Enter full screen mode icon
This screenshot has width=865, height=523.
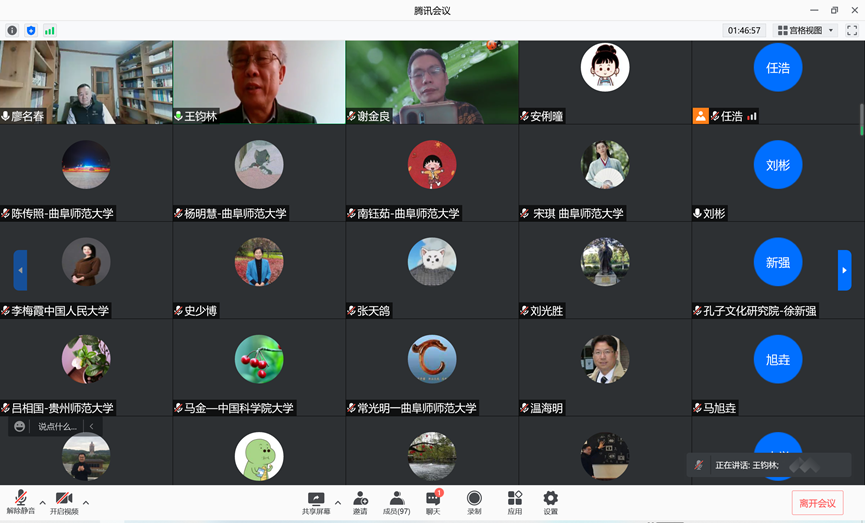click(851, 31)
